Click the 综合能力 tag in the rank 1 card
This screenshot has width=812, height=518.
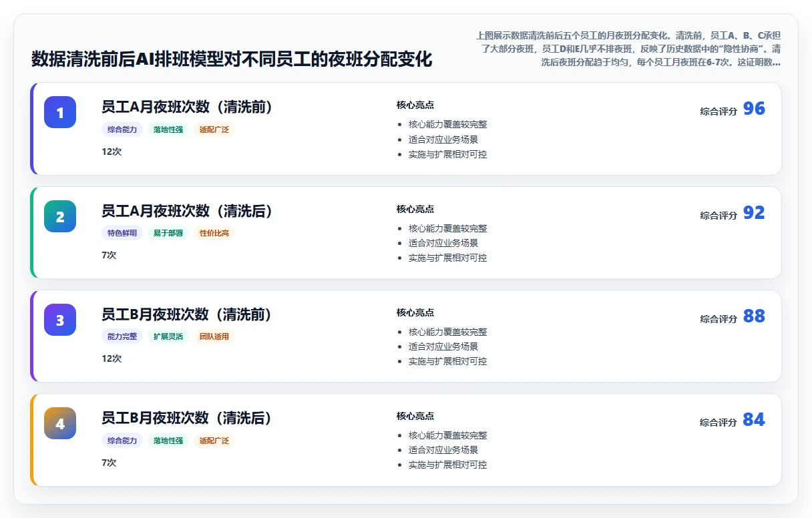point(122,129)
